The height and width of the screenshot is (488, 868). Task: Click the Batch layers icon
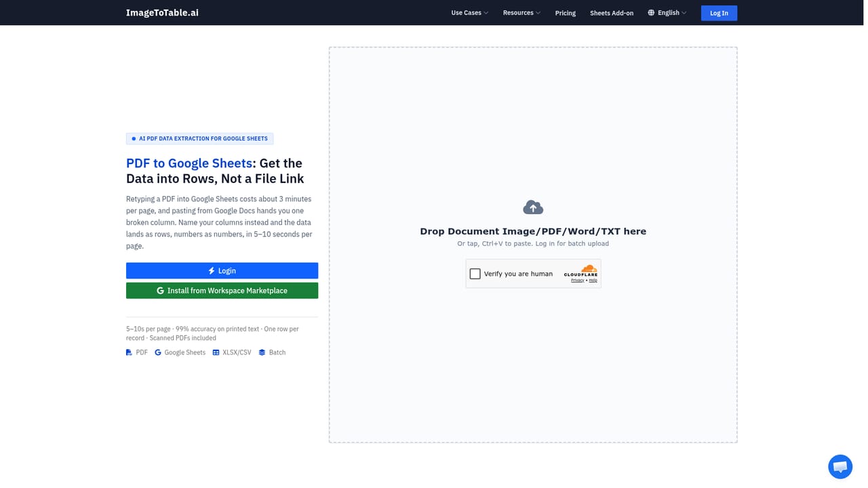(262, 352)
